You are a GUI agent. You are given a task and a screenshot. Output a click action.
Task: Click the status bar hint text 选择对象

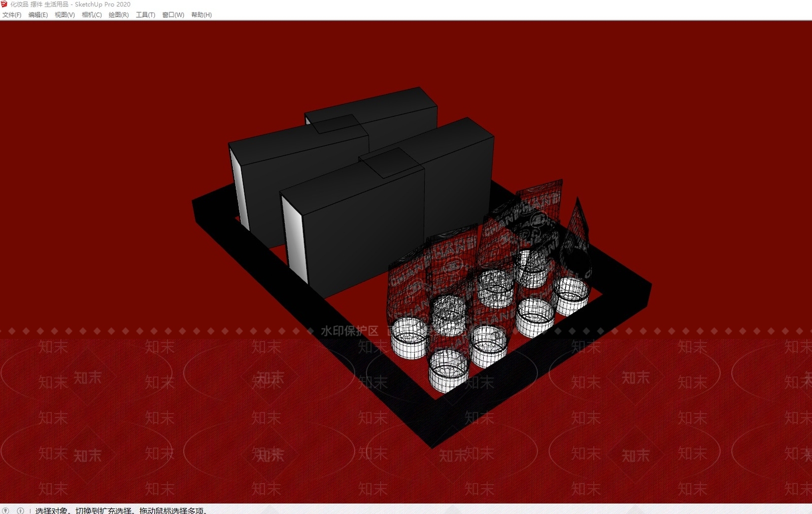click(51, 510)
